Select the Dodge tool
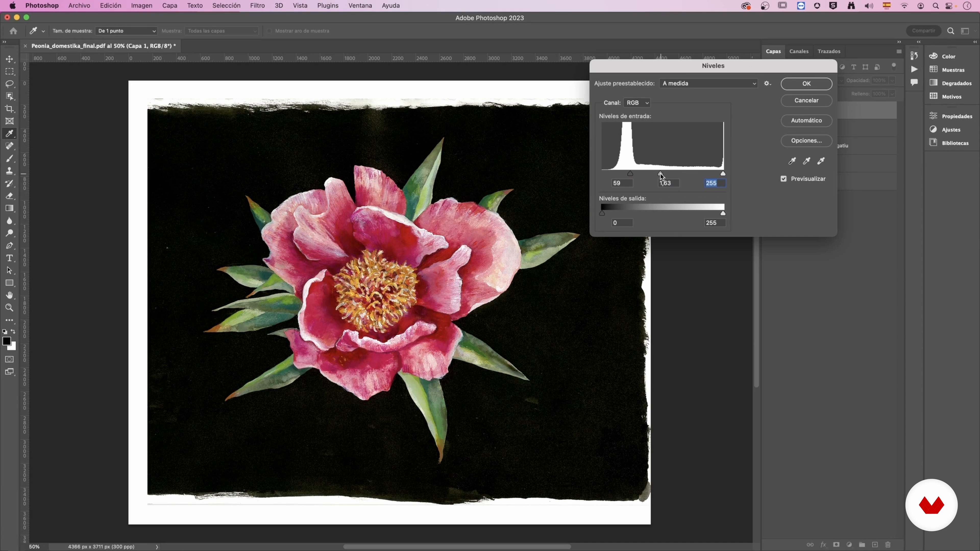 click(9, 233)
